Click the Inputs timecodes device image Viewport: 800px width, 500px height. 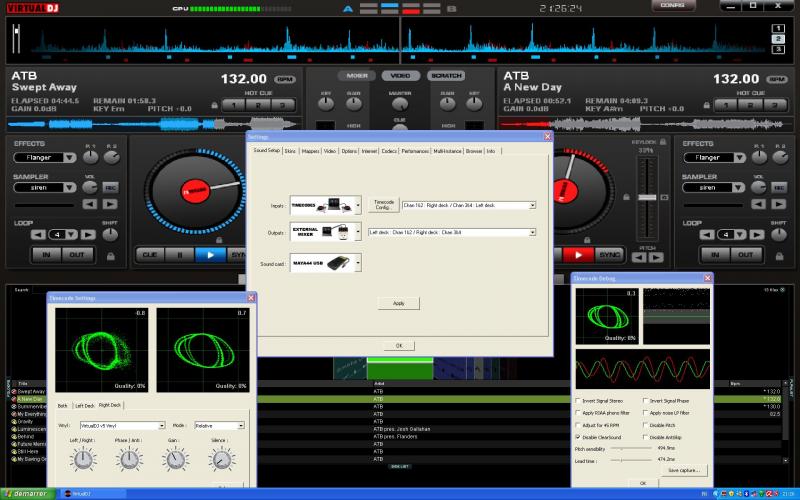tap(320, 206)
